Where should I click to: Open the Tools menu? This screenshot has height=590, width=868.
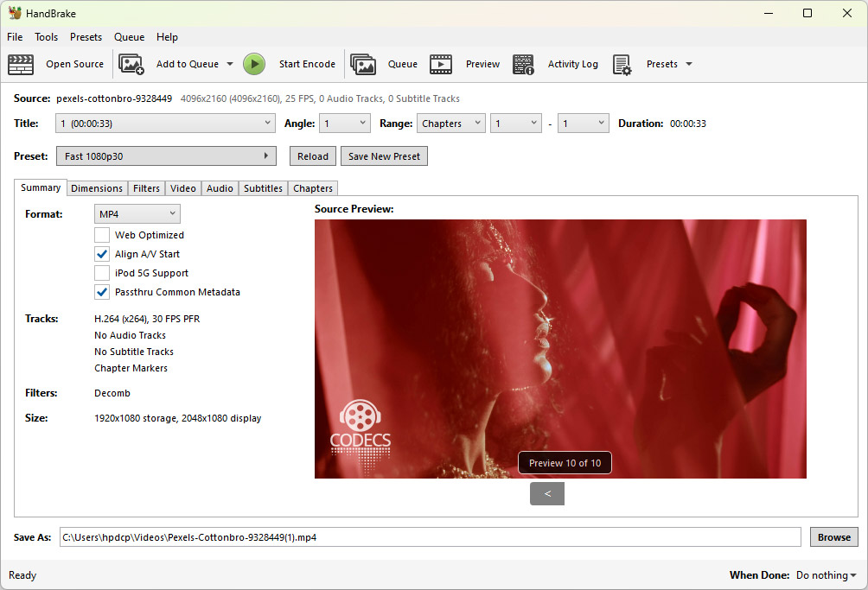46,37
